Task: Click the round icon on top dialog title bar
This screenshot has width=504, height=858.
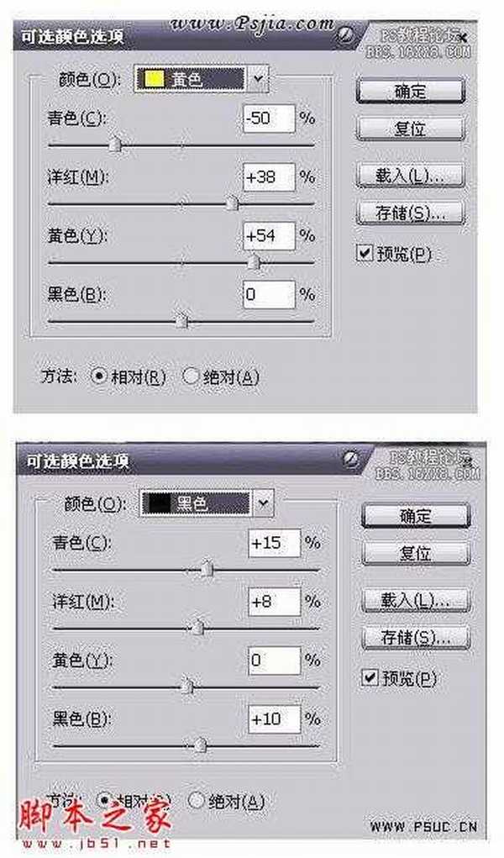Action: 344,32
